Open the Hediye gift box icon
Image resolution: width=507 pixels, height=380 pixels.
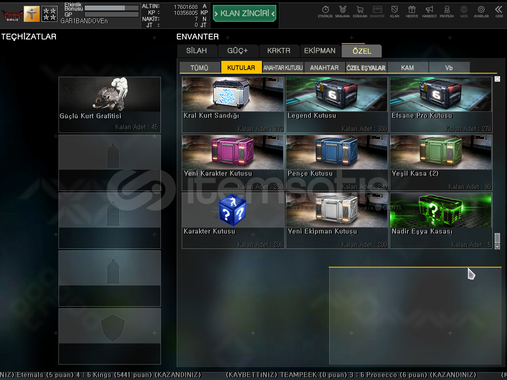[412, 12]
